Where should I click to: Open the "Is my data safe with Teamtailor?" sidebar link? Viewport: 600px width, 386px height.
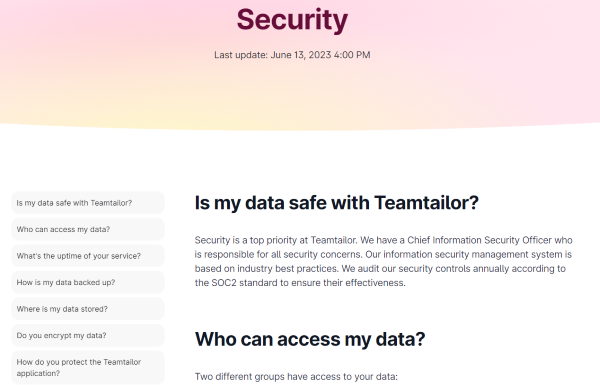(x=88, y=203)
